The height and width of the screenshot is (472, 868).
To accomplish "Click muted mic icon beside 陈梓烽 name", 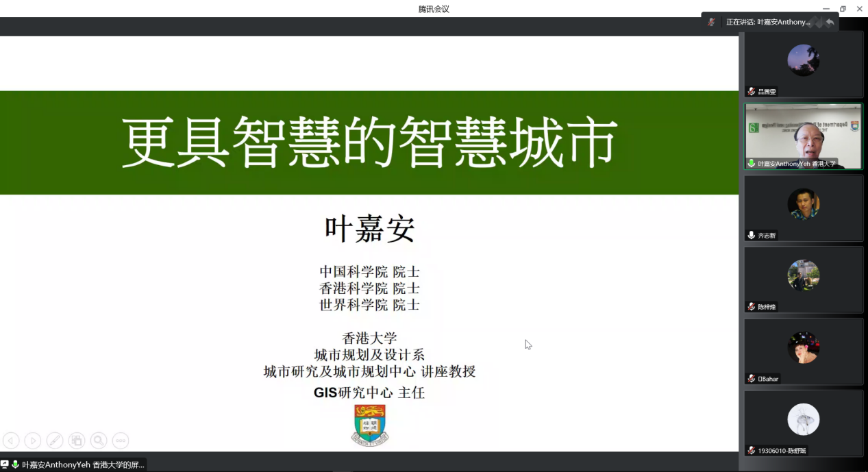I will pyautogui.click(x=752, y=307).
